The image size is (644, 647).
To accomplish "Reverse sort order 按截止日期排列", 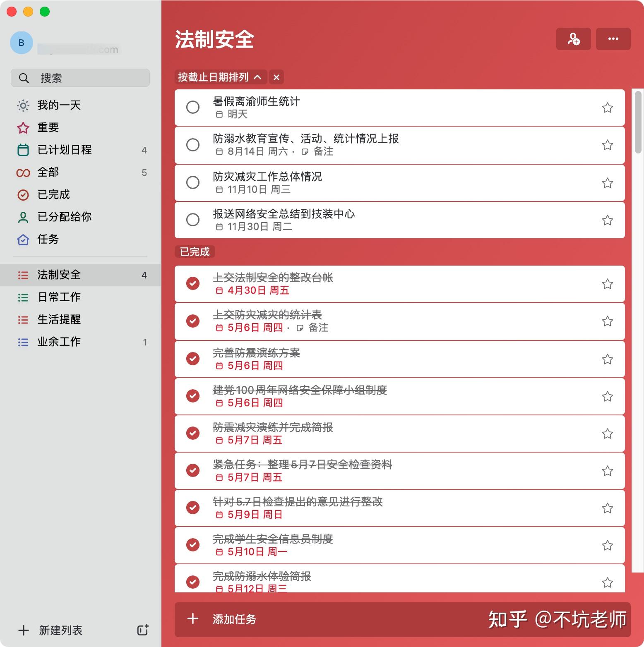I will (220, 77).
